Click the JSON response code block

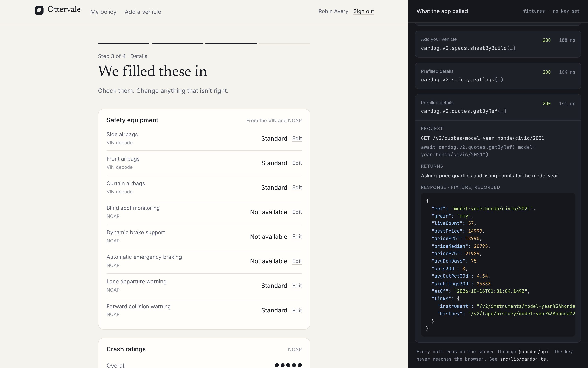point(498,265)
